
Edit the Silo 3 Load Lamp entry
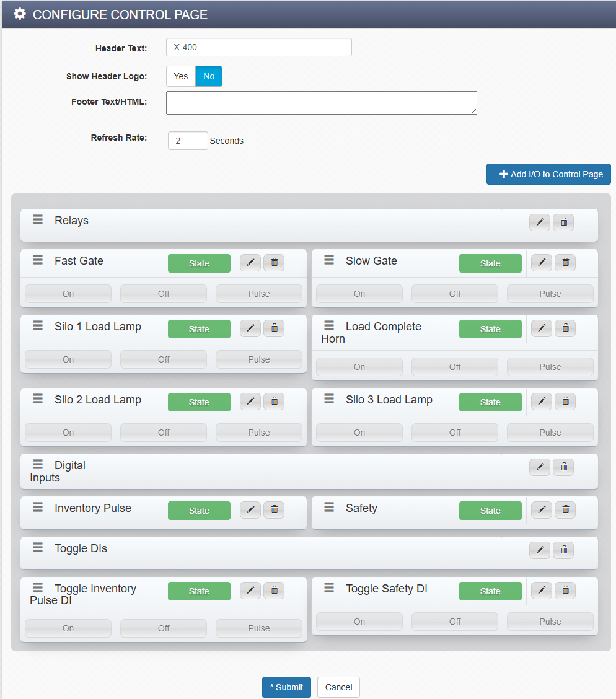click(x=542, y=402)
